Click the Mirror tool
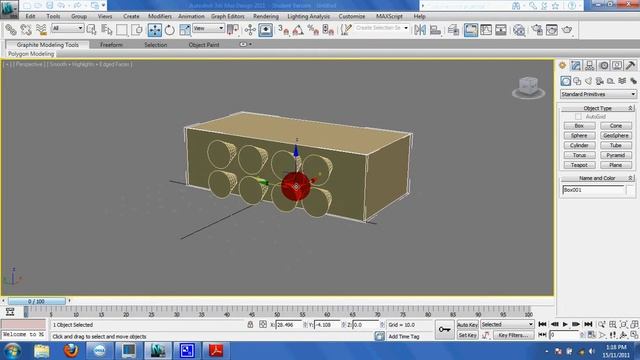The width and height of the screenshot is (640, 360). tap(420, 29)
